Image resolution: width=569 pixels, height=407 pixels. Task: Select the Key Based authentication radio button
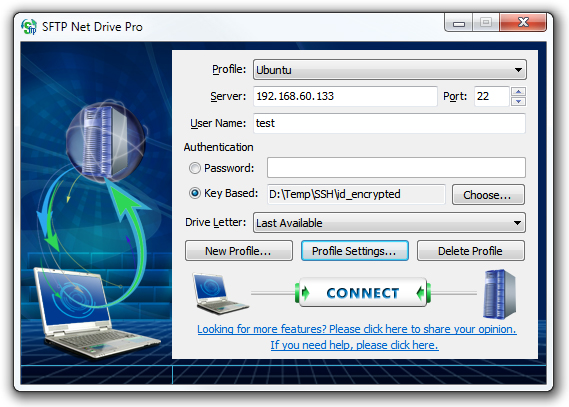click(x=195, y=193)
